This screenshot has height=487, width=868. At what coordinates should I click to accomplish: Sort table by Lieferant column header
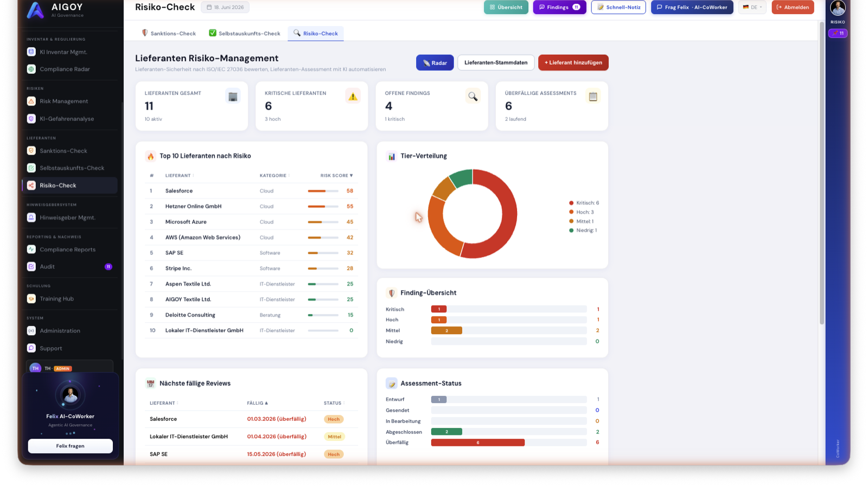179,176
